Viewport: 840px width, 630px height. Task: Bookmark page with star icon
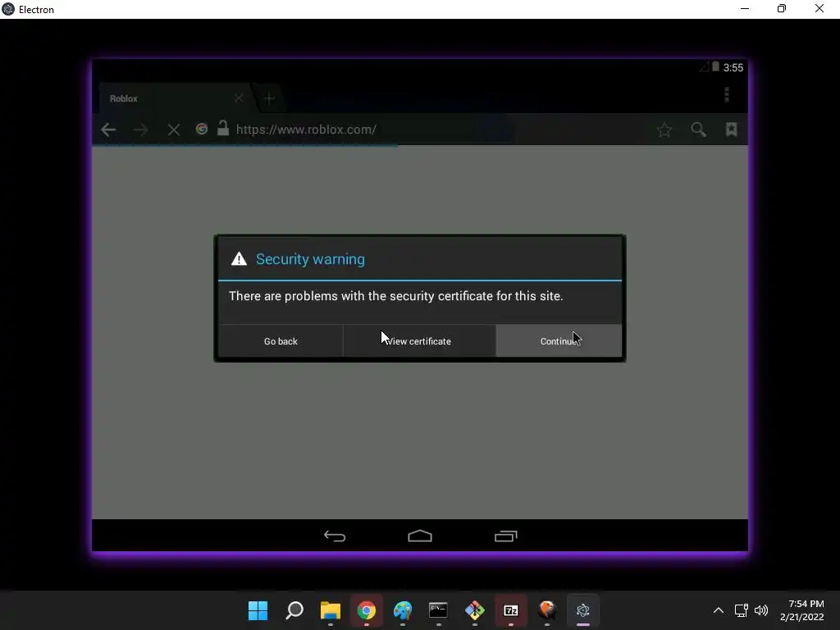(664, 130)
